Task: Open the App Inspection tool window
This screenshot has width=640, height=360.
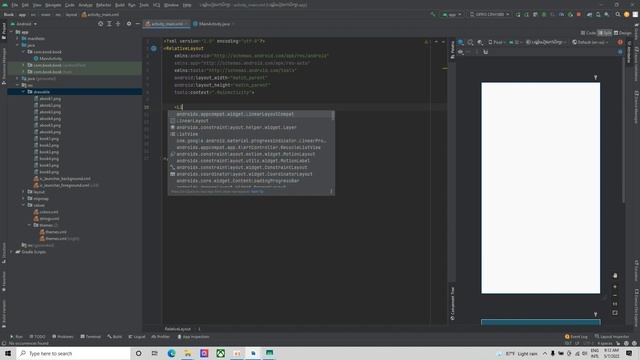Action: click(193, 337)
